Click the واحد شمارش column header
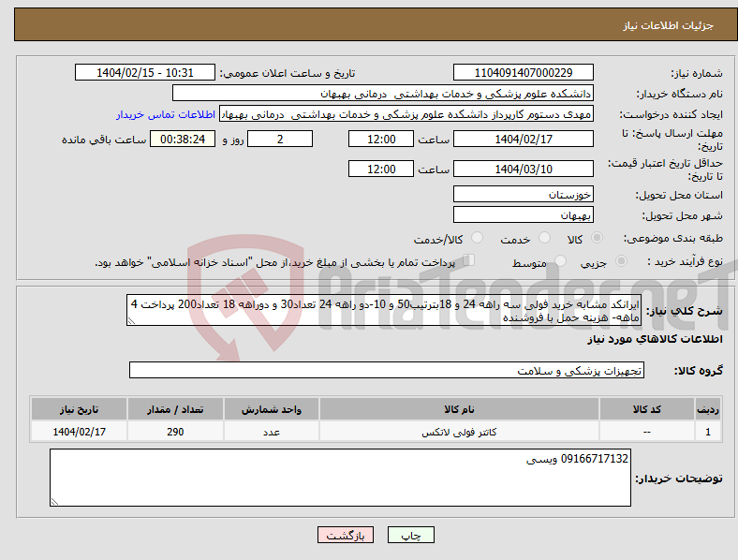 tap(272, 409)
